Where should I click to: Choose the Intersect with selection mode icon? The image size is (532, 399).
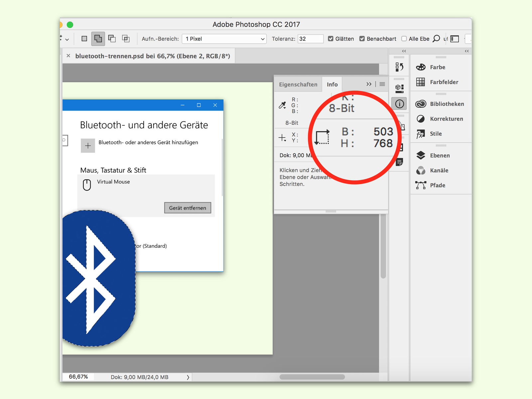(126, 39)
